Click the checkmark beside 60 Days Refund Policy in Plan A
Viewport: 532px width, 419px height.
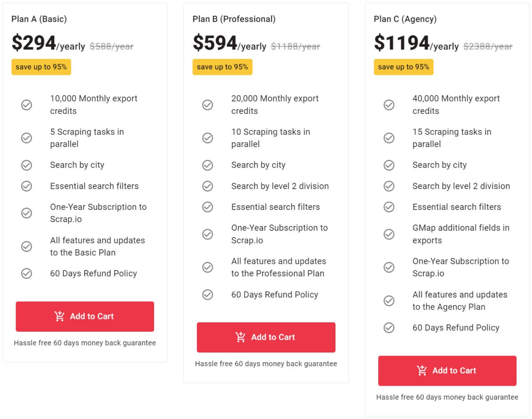[x=26, y=274]
